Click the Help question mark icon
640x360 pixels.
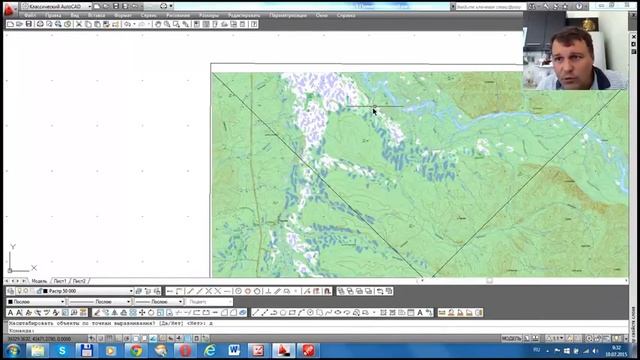pyautogui.click(x=254, y=24)
